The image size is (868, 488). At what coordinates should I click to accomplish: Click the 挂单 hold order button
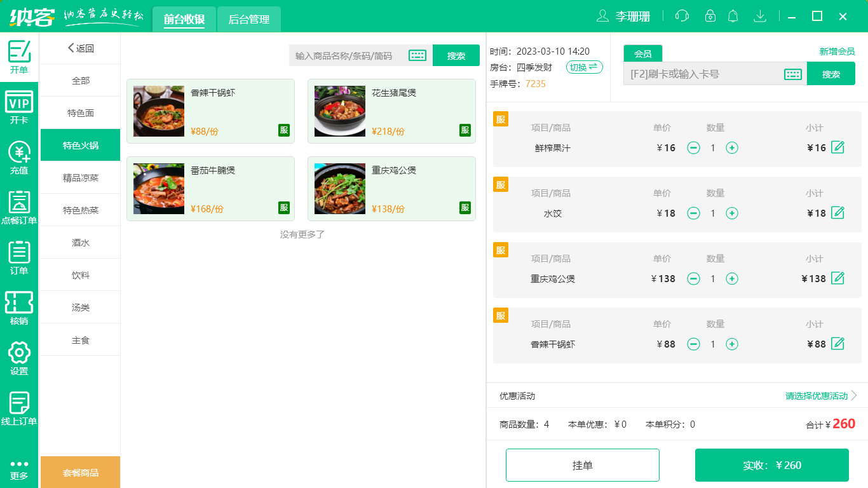(583, 464)
